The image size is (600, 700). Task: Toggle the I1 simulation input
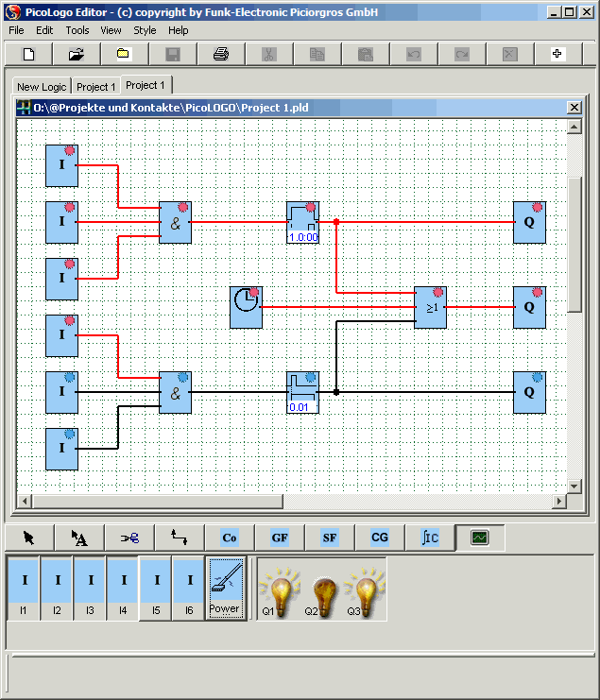(x=25, y=589)
